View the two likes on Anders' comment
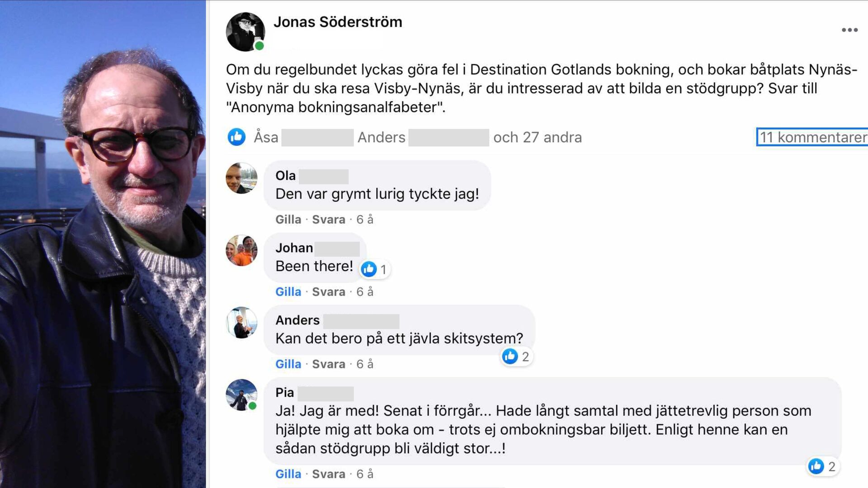This screenshot has height=488, width=868. (x=516, y=357)
